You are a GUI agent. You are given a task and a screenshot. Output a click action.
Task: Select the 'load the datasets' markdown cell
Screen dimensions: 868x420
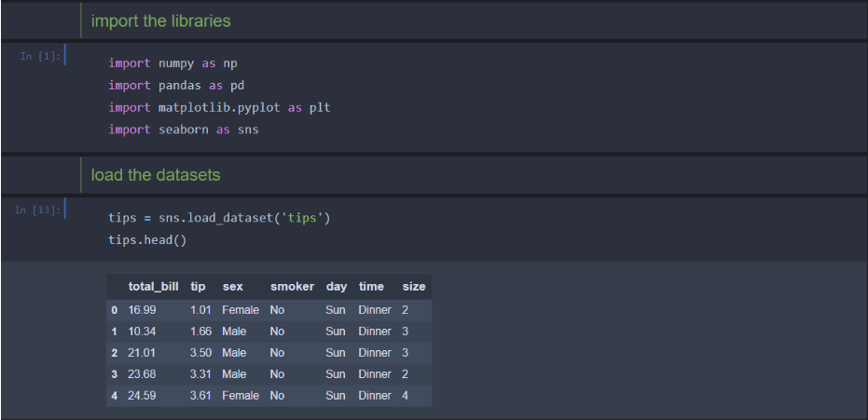point(155,175)
